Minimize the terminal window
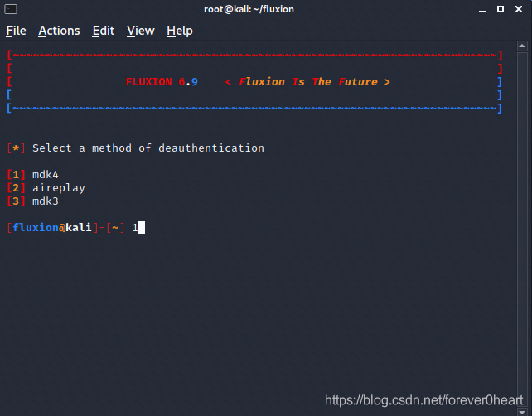The width and height of the screenshot is (532, 416). (482, 10)
